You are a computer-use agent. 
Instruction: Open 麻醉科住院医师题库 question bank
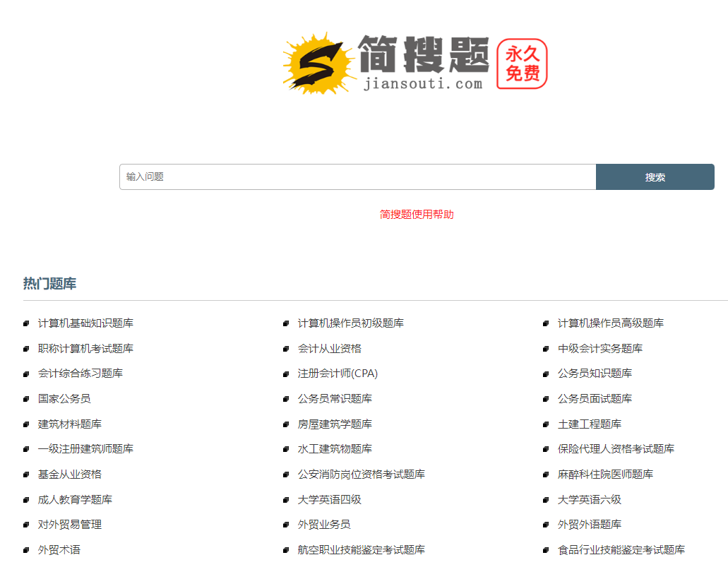[x=605, y=474]
